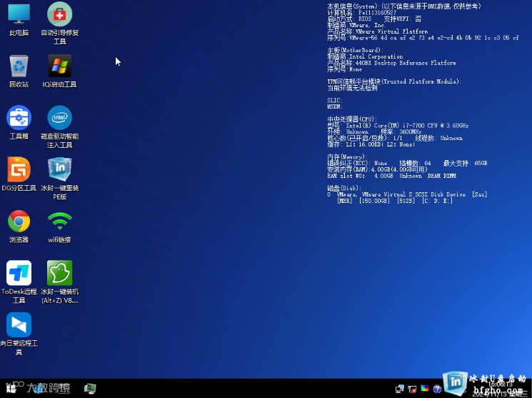Viewport: 532px width, 398px height.
Task: Click the green monitor taskbar icon
Action: [90, 389]
